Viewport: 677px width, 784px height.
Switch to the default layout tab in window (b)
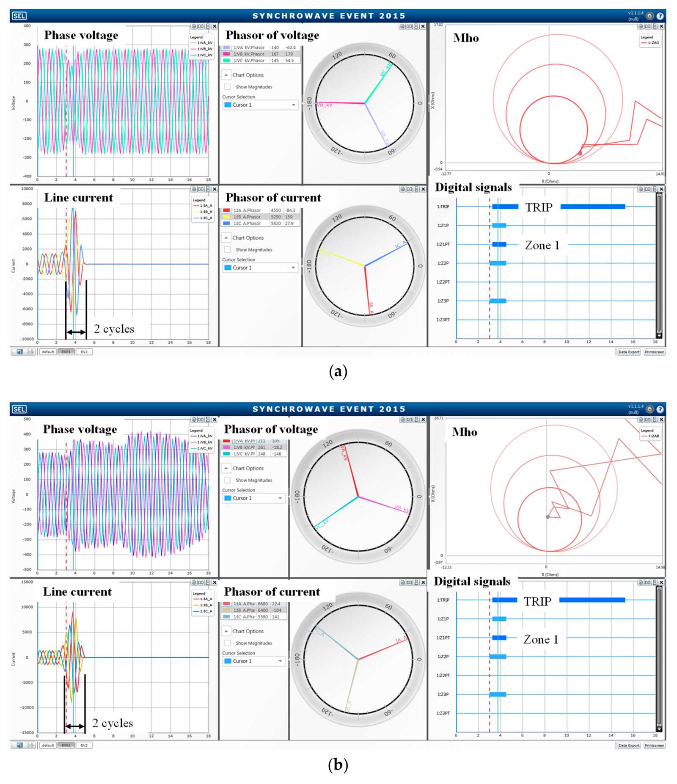coord(48,745)
